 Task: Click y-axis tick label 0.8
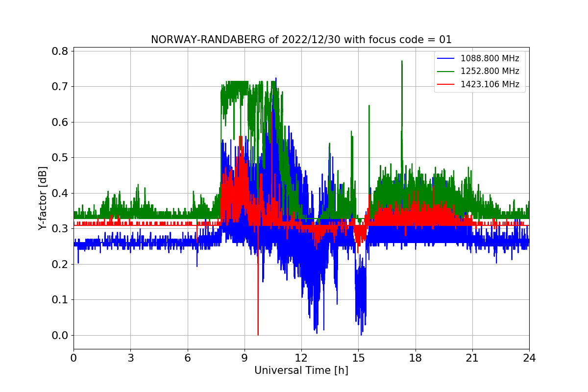[x=60, y=51]
